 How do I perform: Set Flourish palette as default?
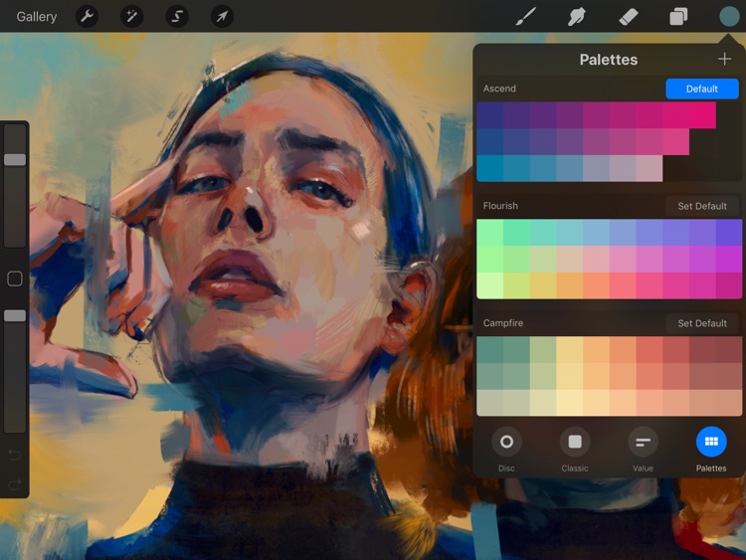point(701,206)
